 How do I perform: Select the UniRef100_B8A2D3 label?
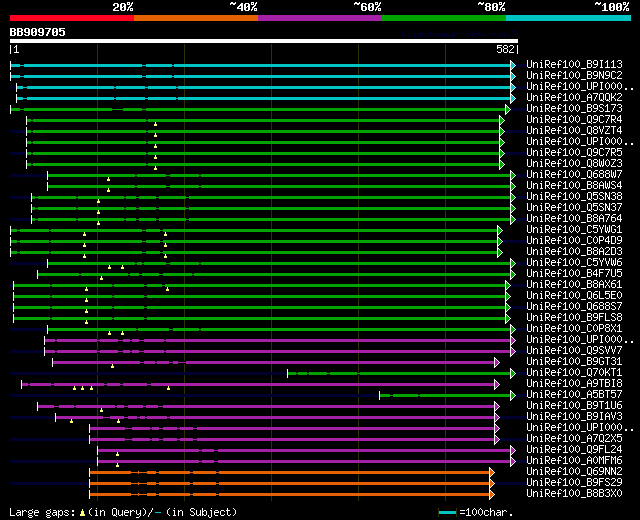pyautogui.click(x=574, y=251)
